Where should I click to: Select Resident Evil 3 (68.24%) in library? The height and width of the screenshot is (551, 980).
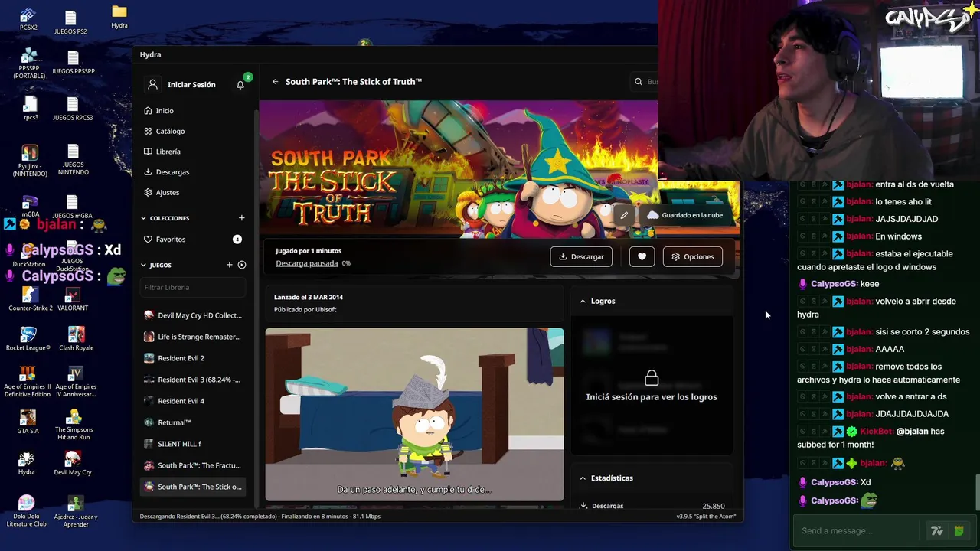[x=194, y=380]
